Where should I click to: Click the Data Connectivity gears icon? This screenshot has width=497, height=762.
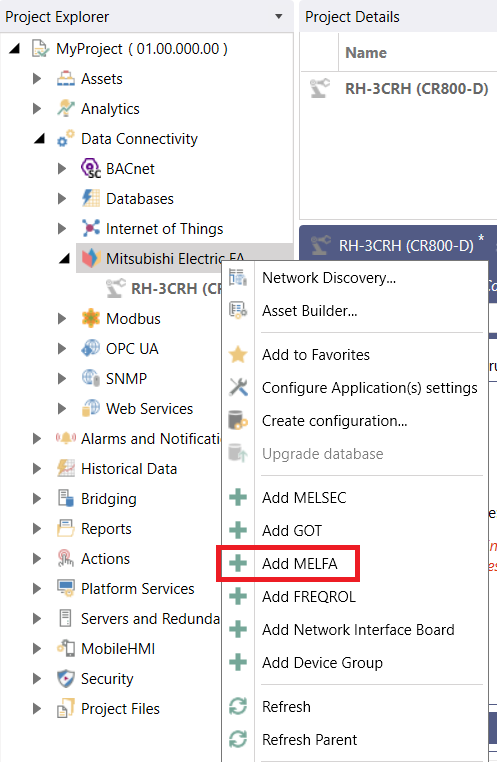66,139
